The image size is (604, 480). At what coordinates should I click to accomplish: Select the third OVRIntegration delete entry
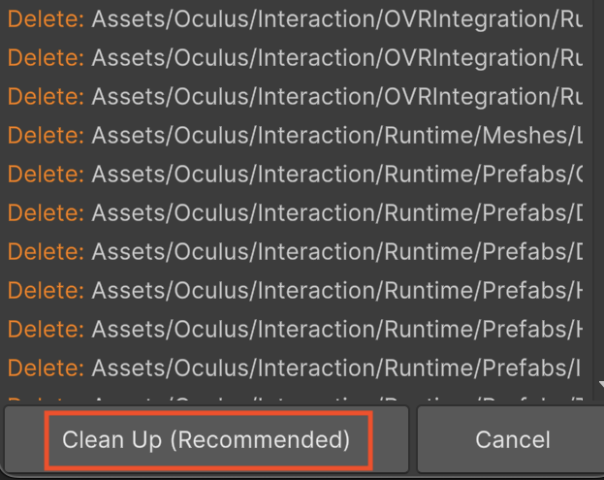(x=295, y=96)
